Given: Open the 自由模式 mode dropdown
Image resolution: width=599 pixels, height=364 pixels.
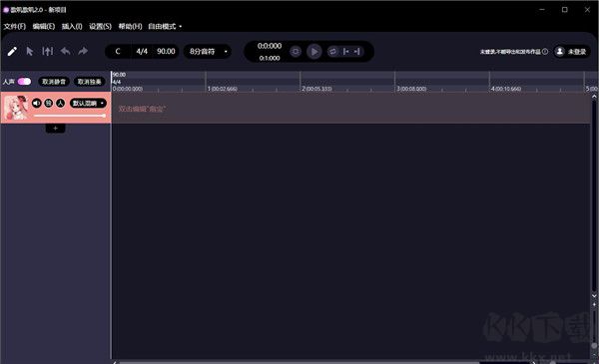Looking at the screenshot, I should coord(165,26).
